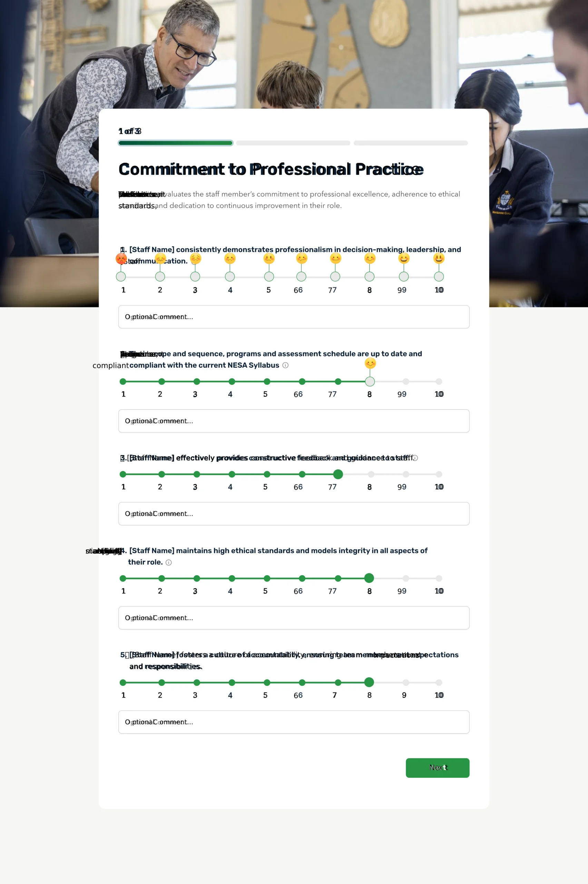
Task: Click the green Next button
Action: coord(437,768)
